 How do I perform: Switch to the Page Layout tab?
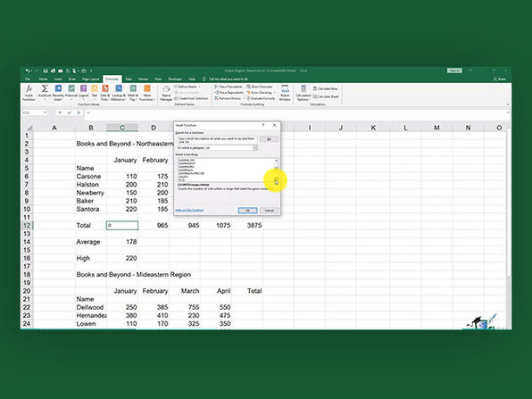(90, 79)
